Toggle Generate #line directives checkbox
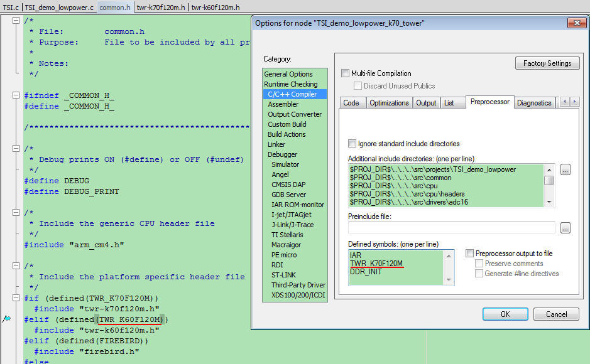The image size is (590, 364). click(479, 274)
